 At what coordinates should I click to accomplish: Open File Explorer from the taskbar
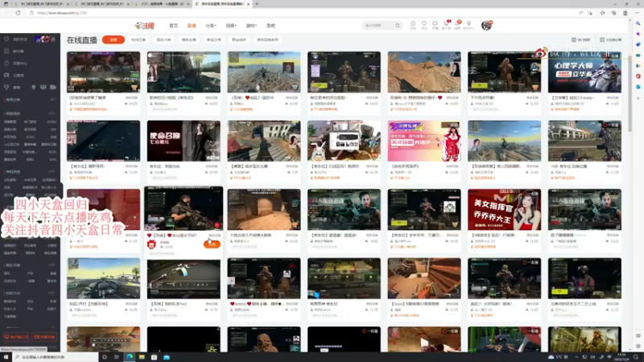142,357
